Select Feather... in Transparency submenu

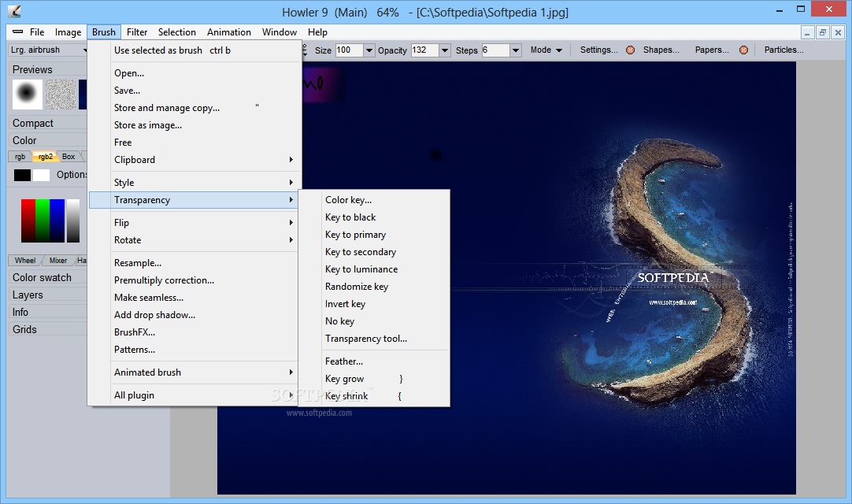click(x=374, y=361)
